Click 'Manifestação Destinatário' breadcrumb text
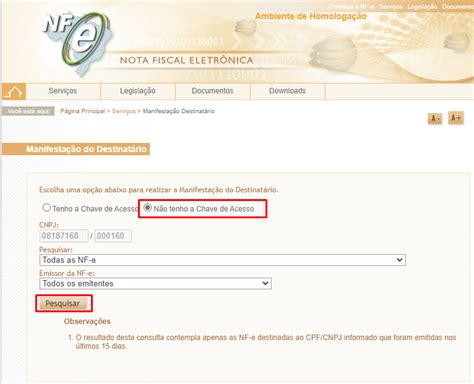The height and width of the screenshot is (384, 474). pyautogui.click(x=178, y=111)
